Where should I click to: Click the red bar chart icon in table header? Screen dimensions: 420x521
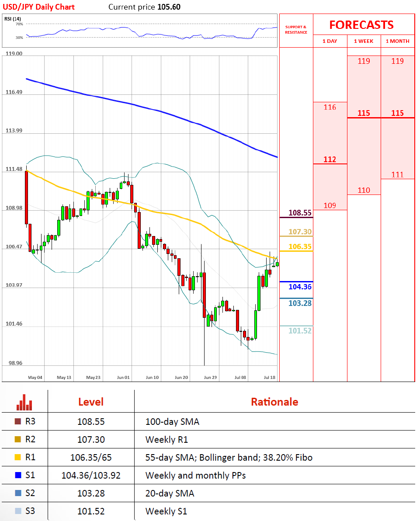(24, 403)
